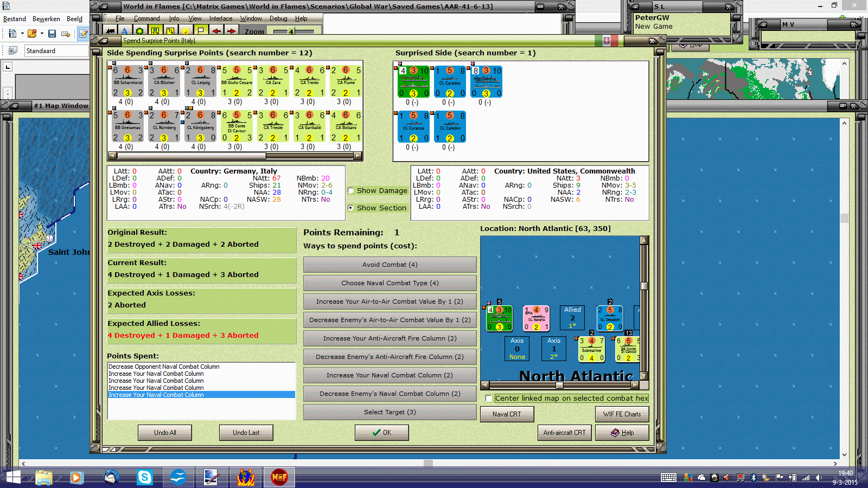Open File Explorer from the taskbar
This screenshot has height=488, width=868.
43,477
